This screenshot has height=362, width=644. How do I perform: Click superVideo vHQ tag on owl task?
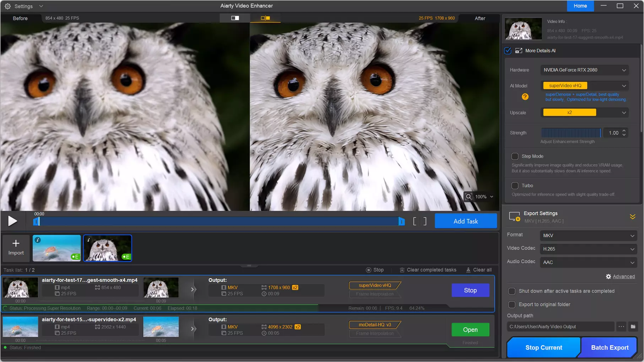coord(375,285)
